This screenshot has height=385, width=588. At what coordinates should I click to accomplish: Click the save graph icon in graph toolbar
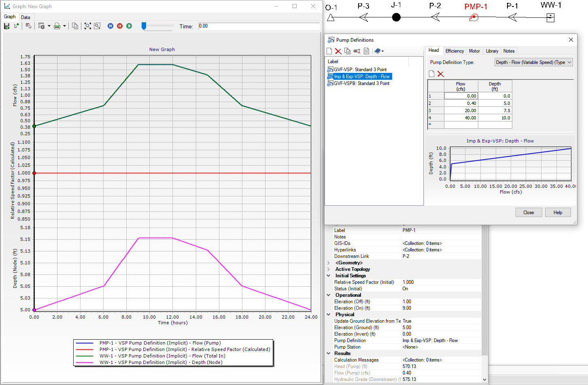pyautogui.click(x=6, y=26)
